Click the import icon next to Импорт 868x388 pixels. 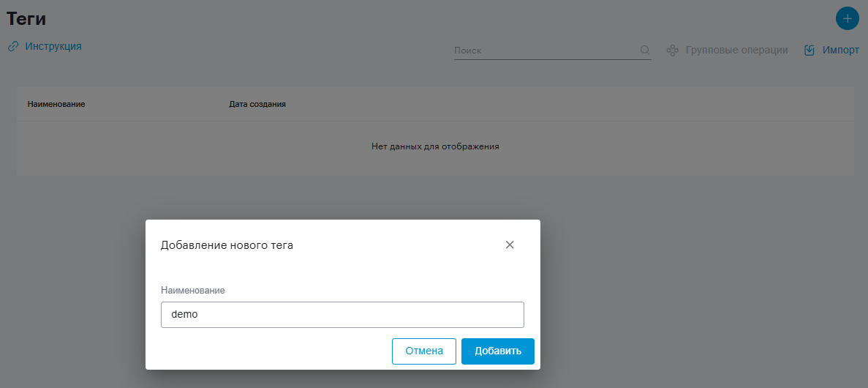tap(809, 51)
